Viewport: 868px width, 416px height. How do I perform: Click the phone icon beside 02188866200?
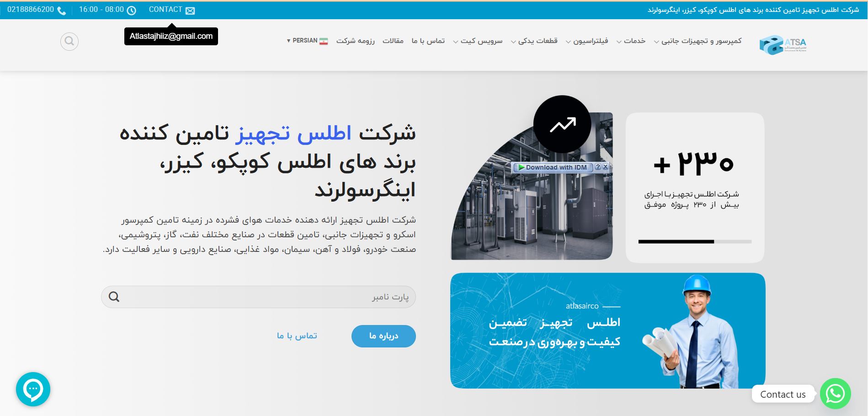(61, 11)
